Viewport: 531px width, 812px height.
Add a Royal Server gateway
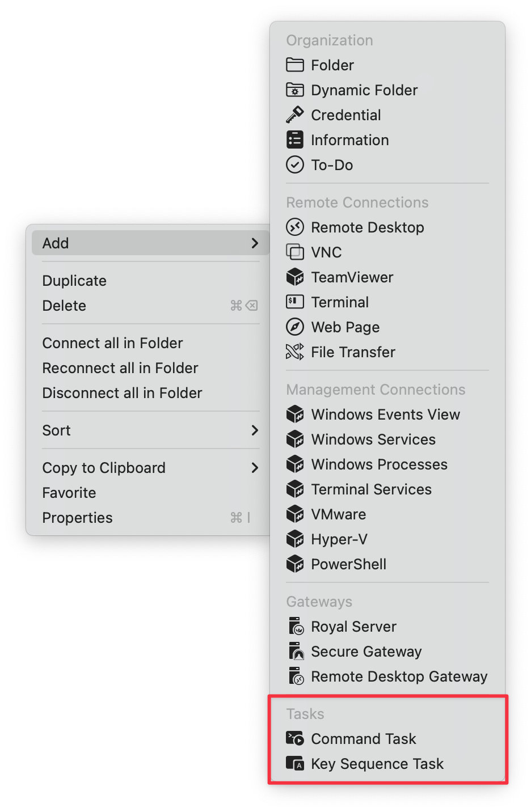click(x=387, y=627)
